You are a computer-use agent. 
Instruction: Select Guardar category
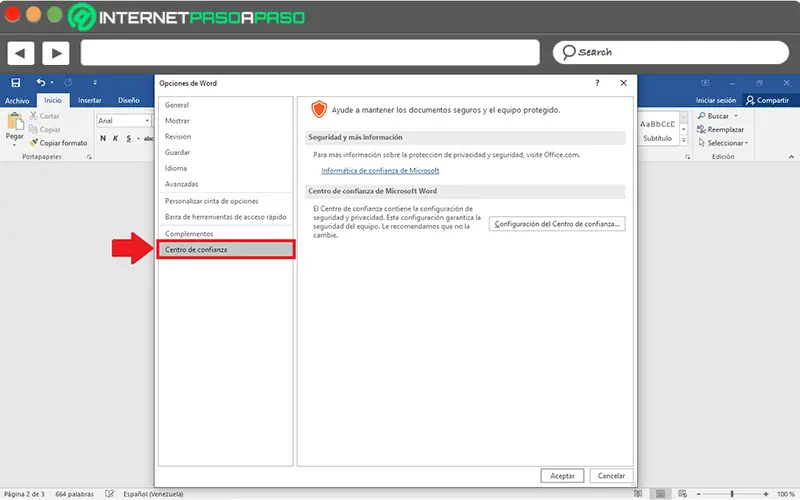(x=226, y=153)
